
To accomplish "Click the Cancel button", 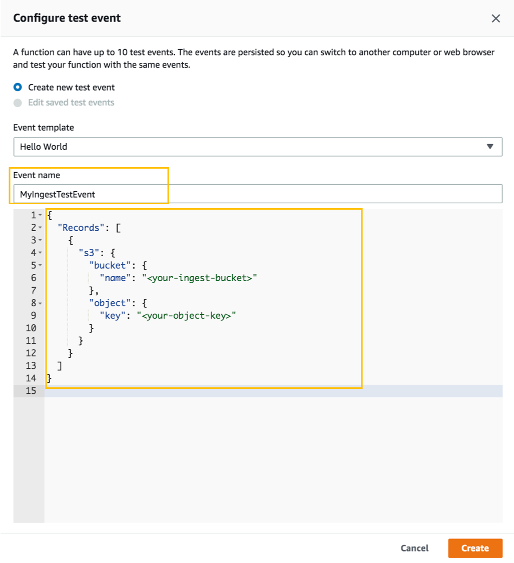I will (x=415, y=548).
